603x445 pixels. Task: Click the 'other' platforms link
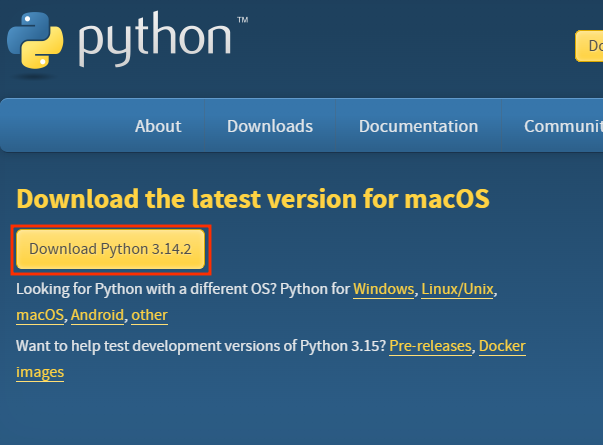(149, 315)
